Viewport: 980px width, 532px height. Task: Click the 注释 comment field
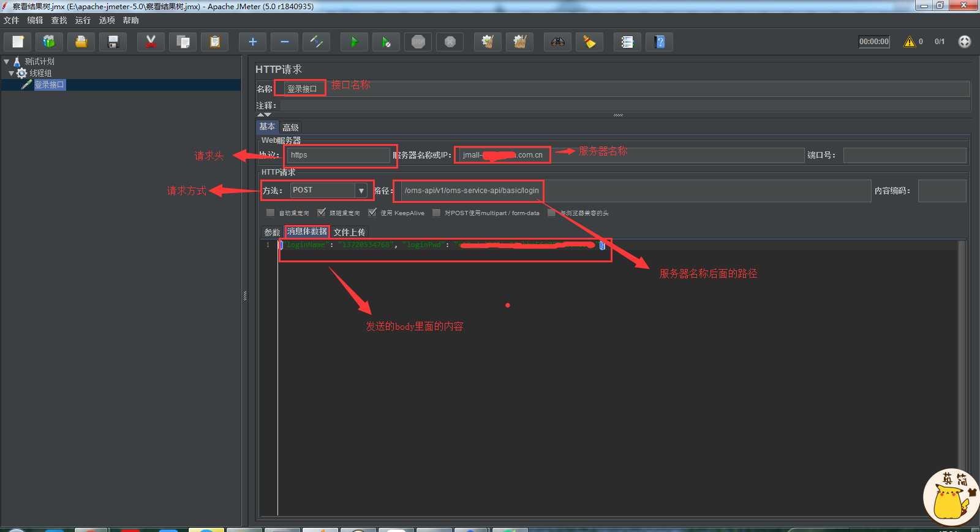point(625,105)
